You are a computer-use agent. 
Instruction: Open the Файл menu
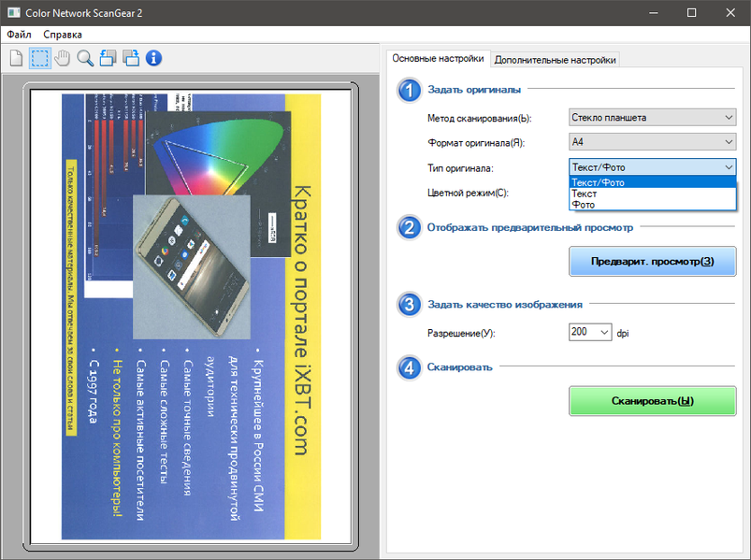click(x=19, y=35)
